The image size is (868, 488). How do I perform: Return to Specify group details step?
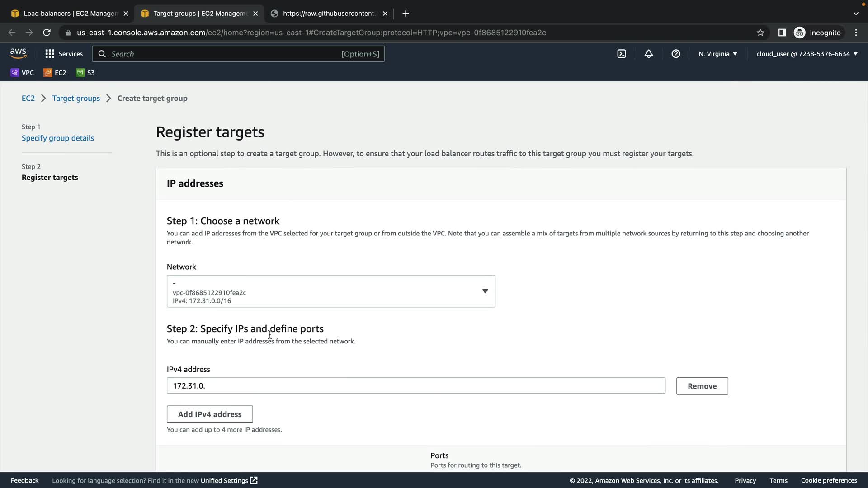[x=58, y=138]
